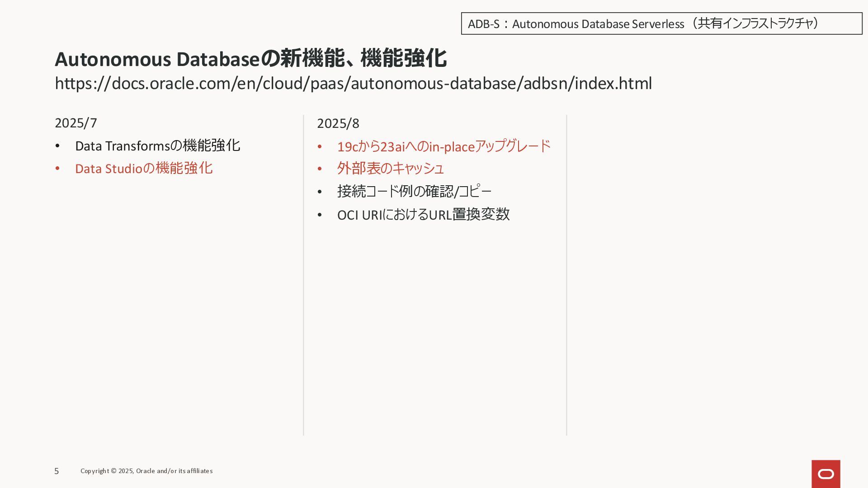Click 'Data Transformsの機能強化' bullet
This screenshot has height=488, width=868.
pos(157,146)
